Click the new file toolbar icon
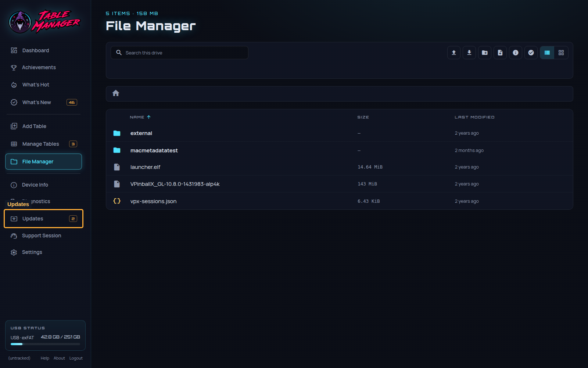The image size is (588, 368). [500, 53]
